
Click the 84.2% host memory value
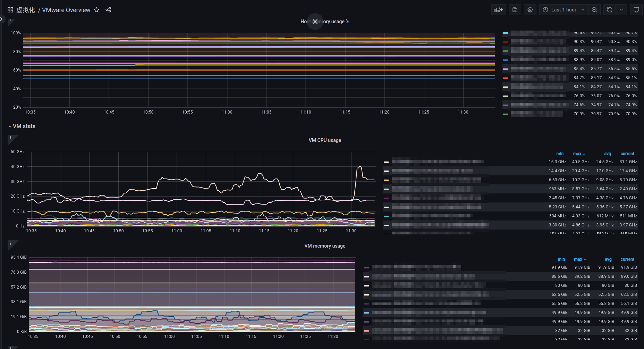(596, 87)
